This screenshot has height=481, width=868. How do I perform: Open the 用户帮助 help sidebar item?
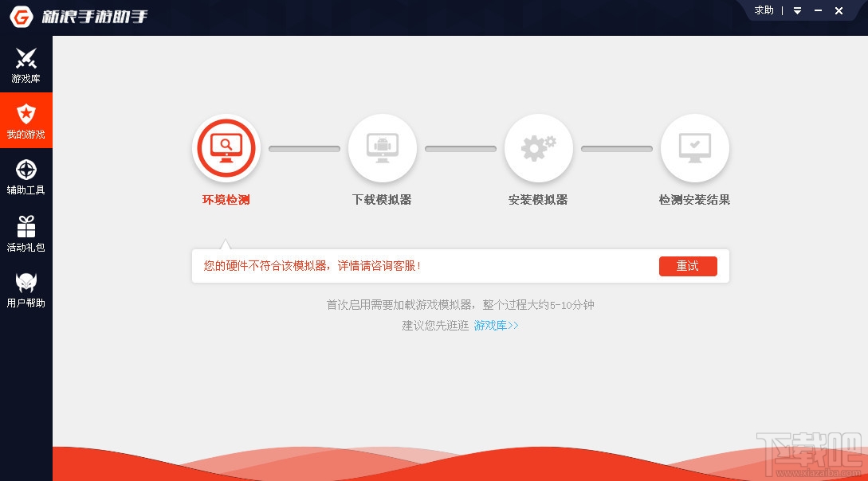pyautogui.click(x=26, y=290)
